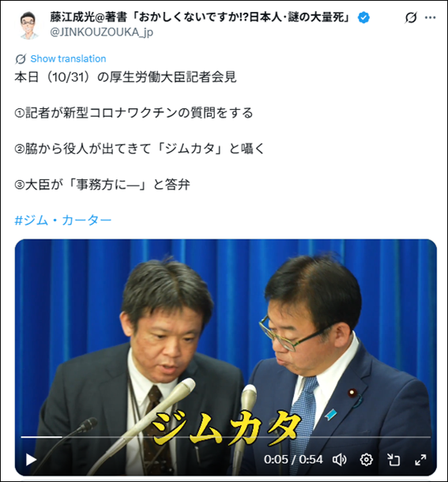Click the Grok icon beside more options
The image size is (448, 482).
coord(411,17)
